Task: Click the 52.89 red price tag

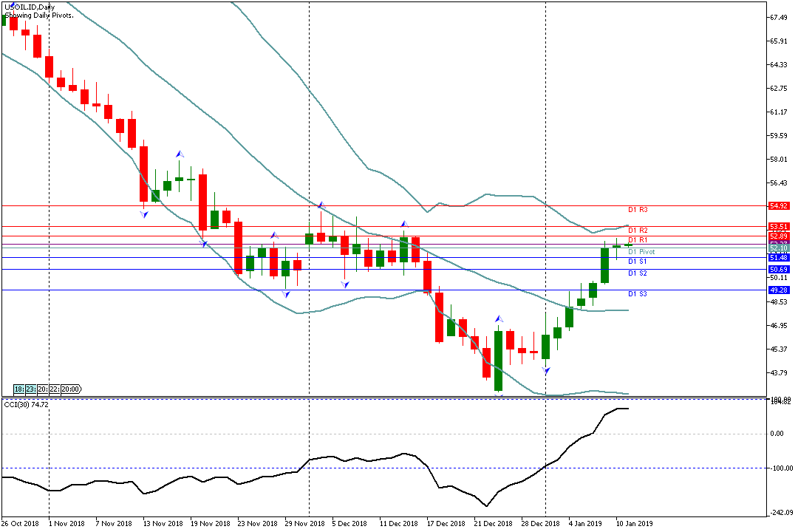Action: [779, 236]
